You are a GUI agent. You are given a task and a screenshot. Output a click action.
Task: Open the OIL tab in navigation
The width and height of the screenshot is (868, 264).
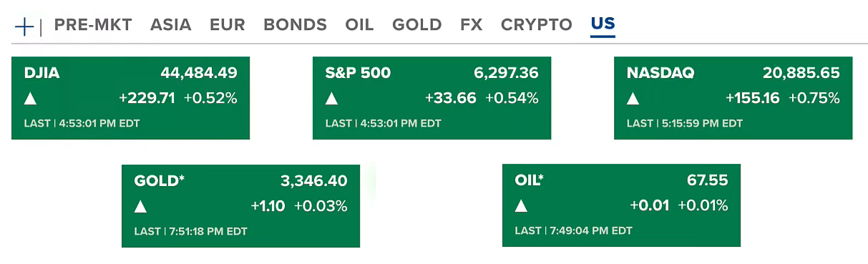(x=359, y=25)
